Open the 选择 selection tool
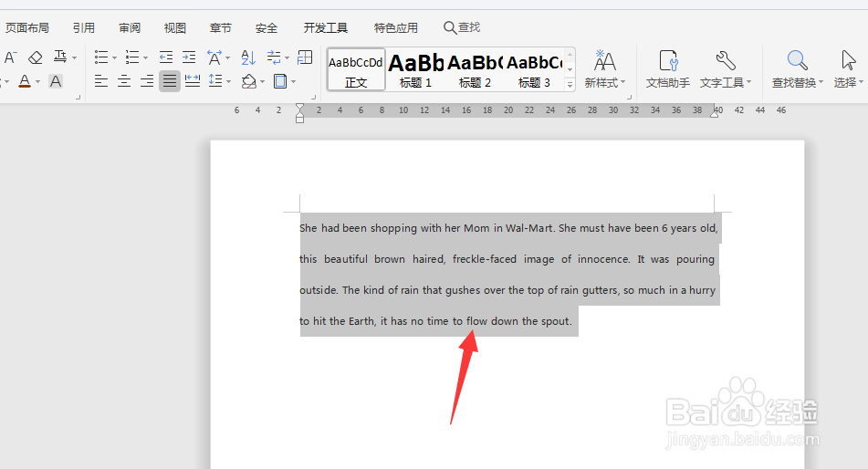This screenshot has width=868, height=469. pos(849,69)
